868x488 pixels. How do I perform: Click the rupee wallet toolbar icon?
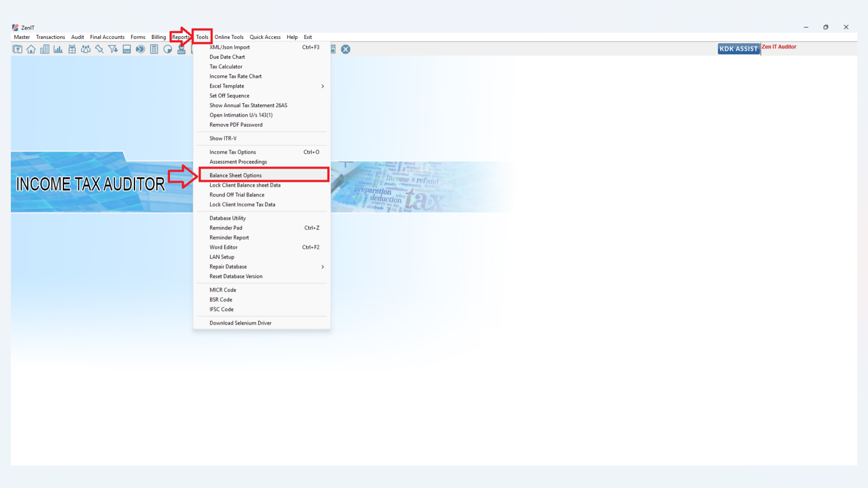point(18,49)
